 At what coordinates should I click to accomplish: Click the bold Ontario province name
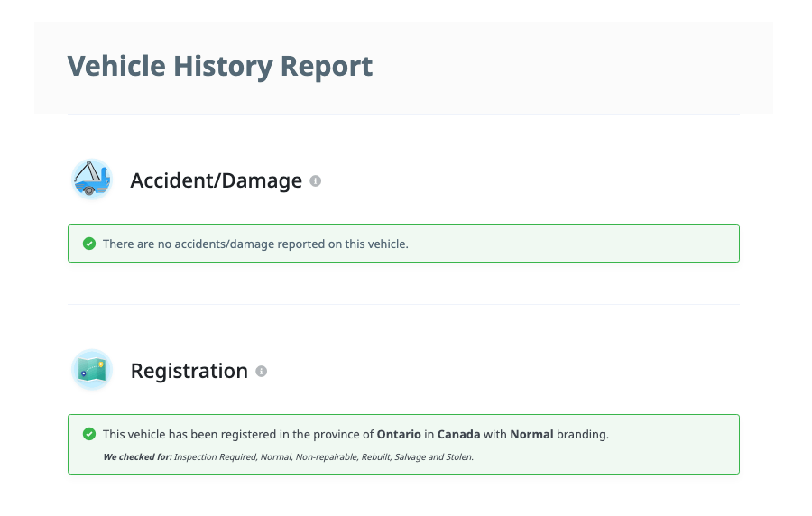(x=399, y=434)
